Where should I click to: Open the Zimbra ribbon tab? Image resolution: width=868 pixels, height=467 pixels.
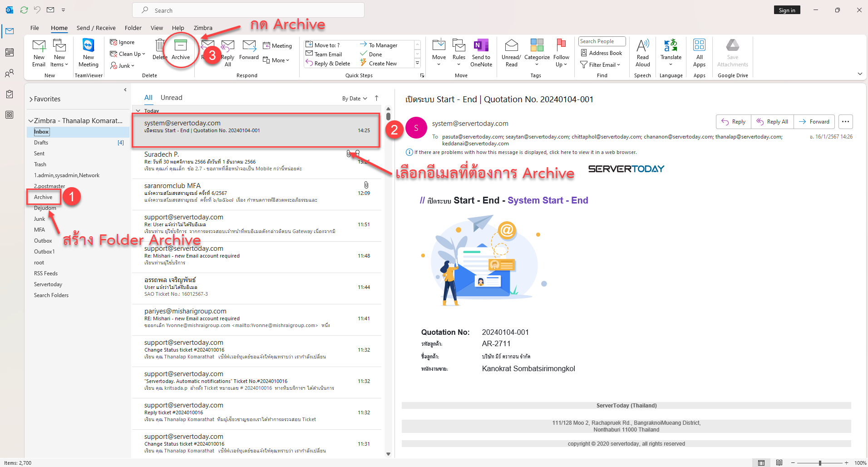[203, 28]
